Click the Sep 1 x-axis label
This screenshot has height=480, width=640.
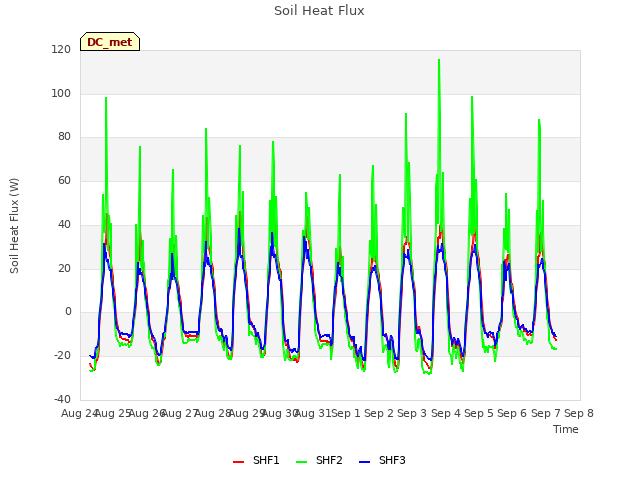(346, 413)
